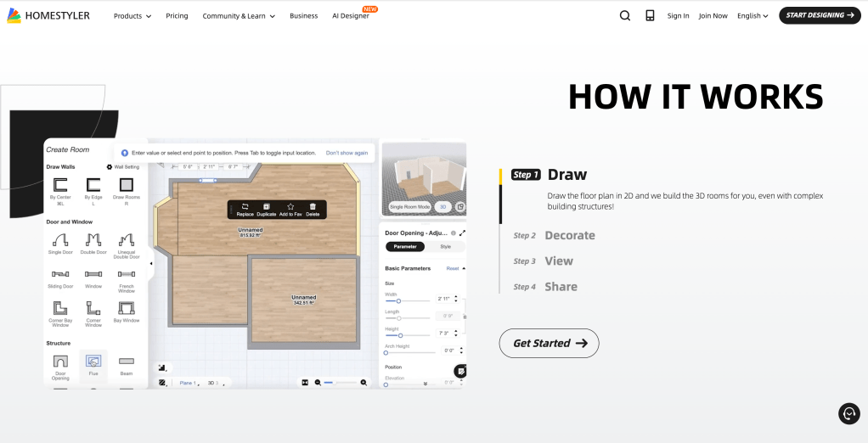Open the English language selector
868x443 pixels.
(752, 15)
